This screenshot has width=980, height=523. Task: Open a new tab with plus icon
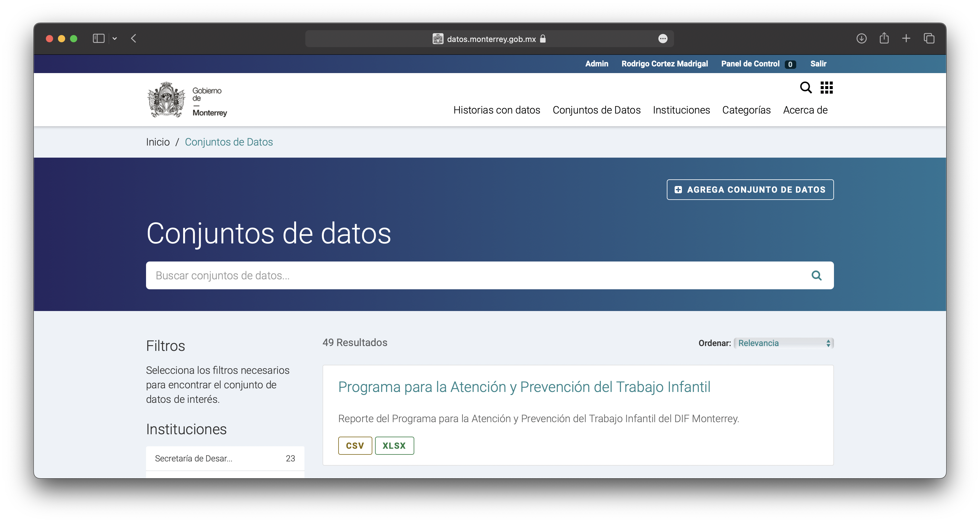click(906, 38)
